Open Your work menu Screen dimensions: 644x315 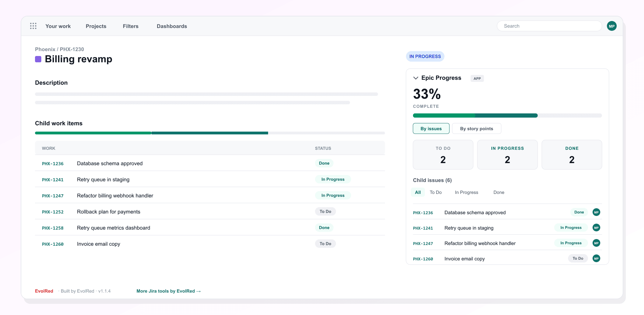(58, 26)
